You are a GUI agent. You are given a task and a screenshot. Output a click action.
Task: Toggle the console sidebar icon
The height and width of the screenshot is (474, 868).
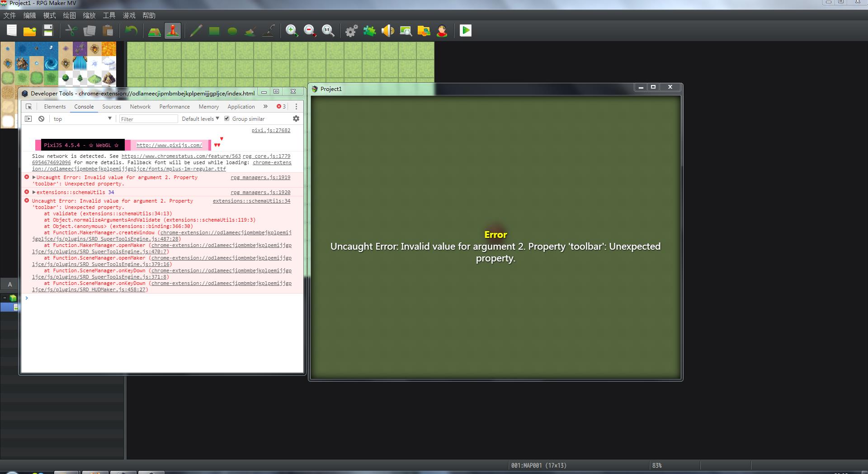(x=28, y=118)
